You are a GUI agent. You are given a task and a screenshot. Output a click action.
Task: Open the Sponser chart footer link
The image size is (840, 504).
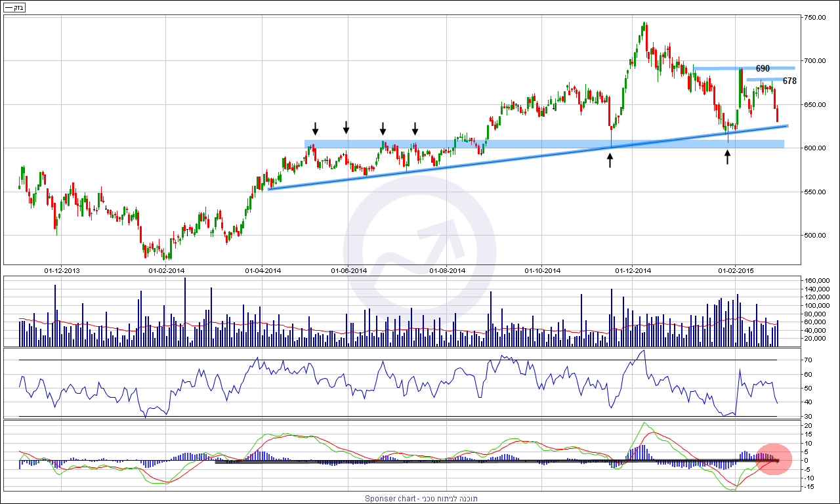point(421,499)
